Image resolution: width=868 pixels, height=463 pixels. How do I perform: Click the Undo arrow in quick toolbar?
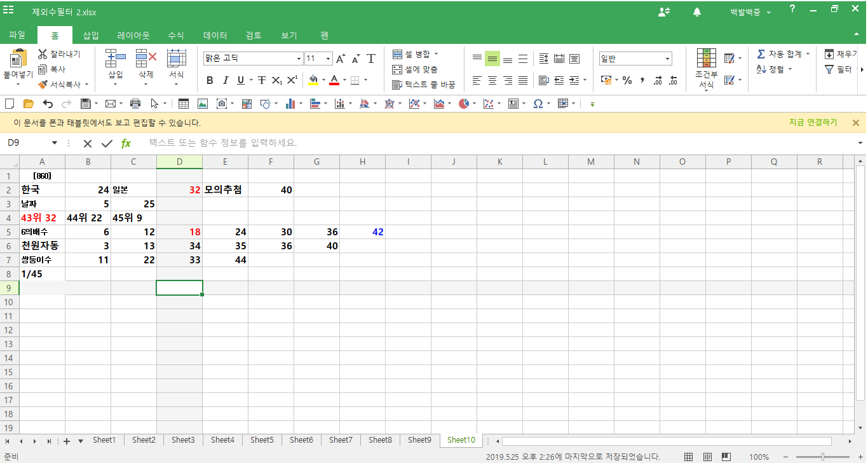coord(48,104)
